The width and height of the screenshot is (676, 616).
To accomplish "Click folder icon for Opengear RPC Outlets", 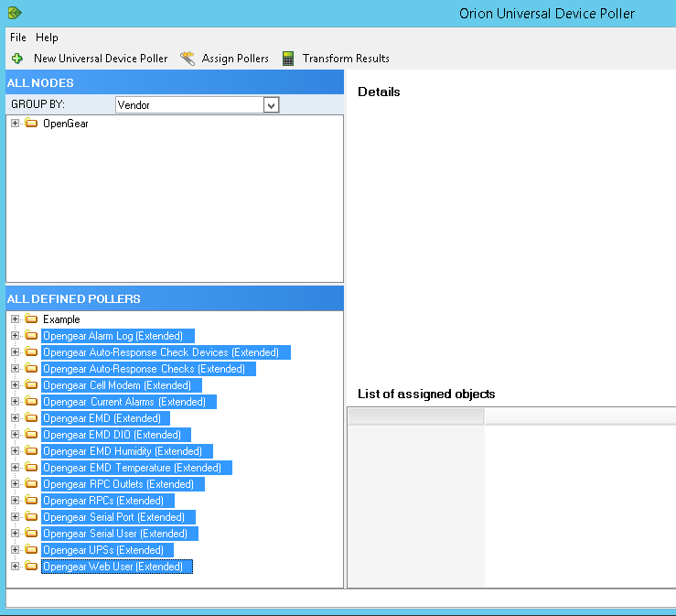I will [x=31, y=483].
